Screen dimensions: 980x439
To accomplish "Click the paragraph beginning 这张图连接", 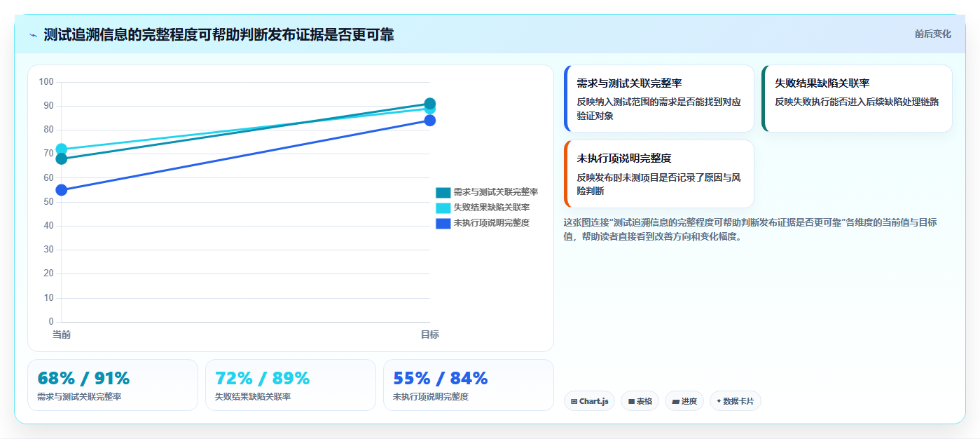I will (x=750, y=229).
